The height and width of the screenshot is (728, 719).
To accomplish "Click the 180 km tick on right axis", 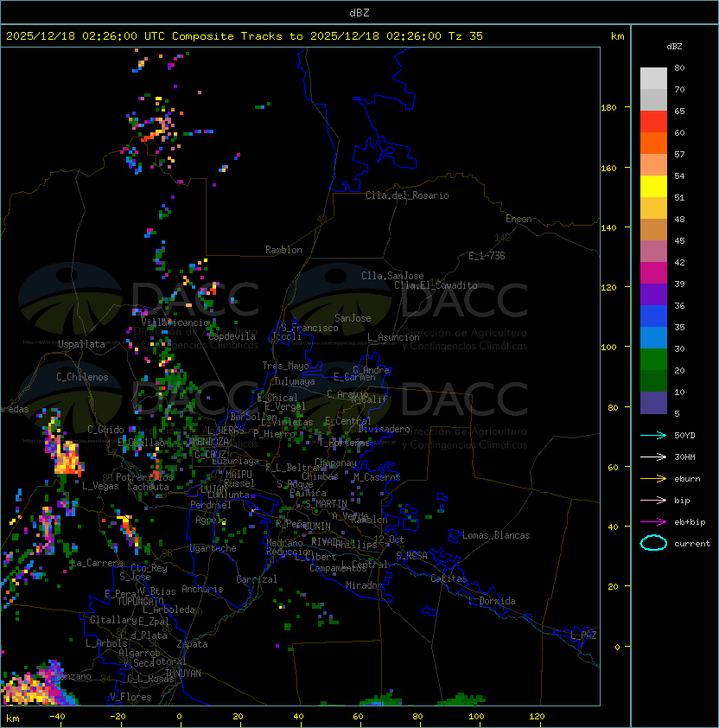I will (x=608, y=108).
